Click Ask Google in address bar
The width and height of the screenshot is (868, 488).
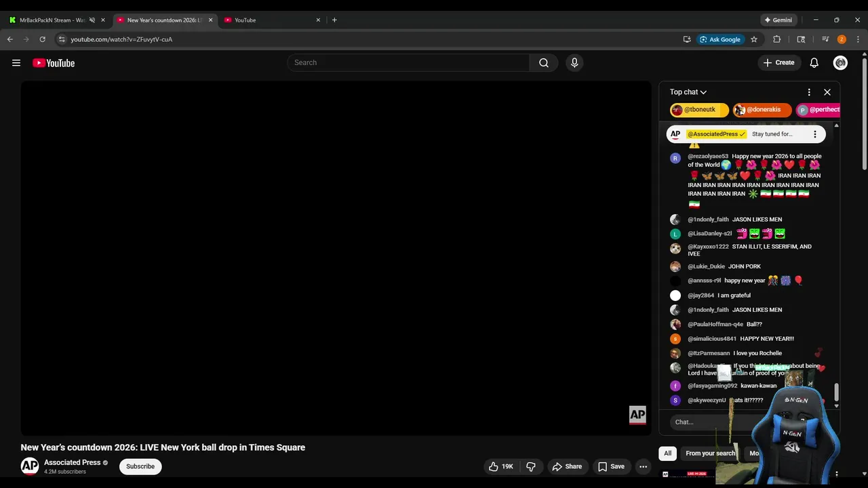[720, 39]
